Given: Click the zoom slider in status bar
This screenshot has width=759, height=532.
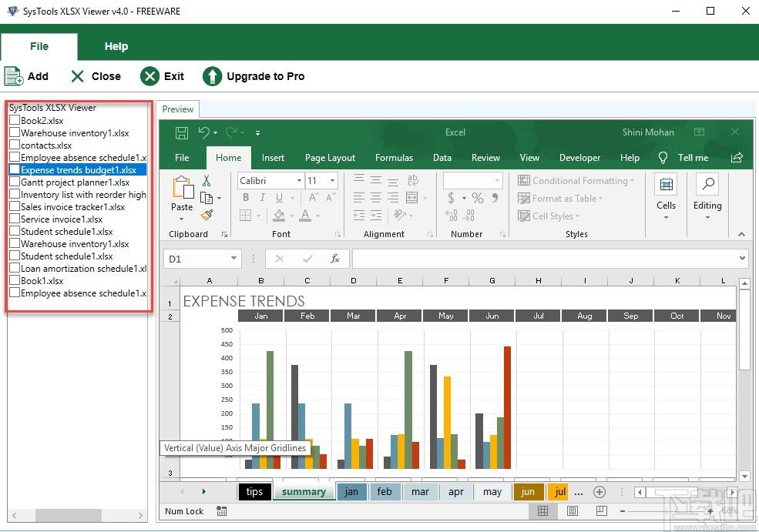Looking at the screenshot, I should pos(666,511).
